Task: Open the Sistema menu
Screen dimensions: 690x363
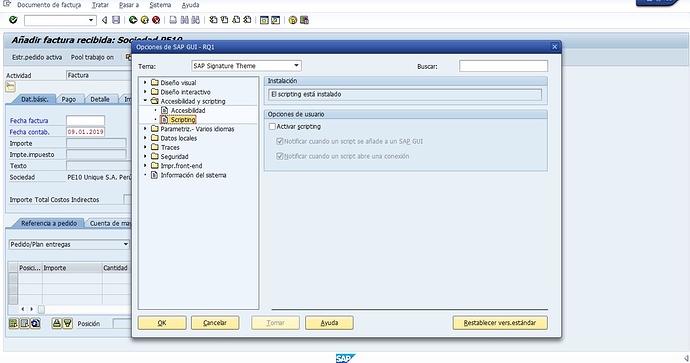Action: pos(160,5)
